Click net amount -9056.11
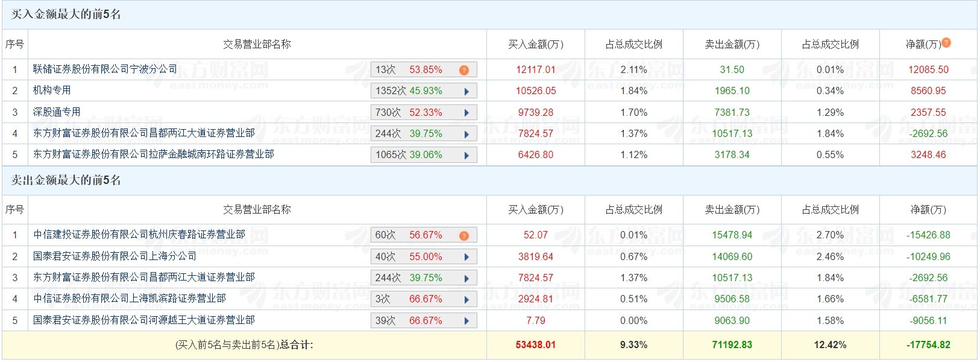The height and width of the screenshot is (362, 980). tap(929, 321)
